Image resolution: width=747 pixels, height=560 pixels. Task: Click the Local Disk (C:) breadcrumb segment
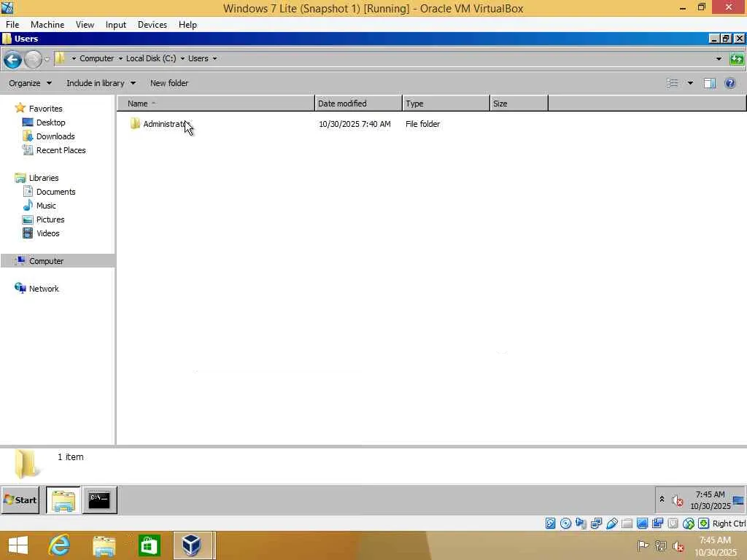151,58
